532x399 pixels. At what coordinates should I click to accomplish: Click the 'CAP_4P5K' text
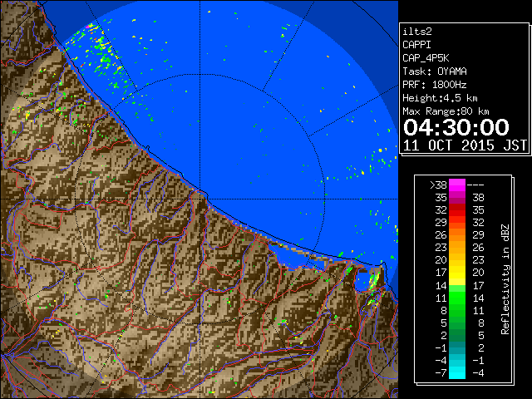[x=426, y=58]
